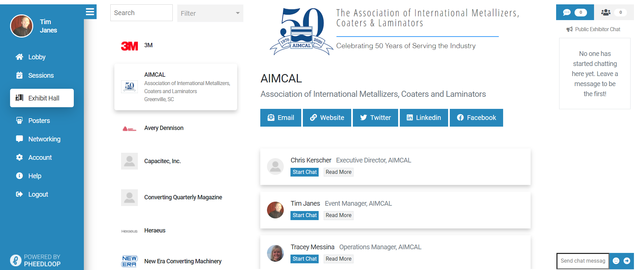Click the Posters icon

(x=19, y=120)
